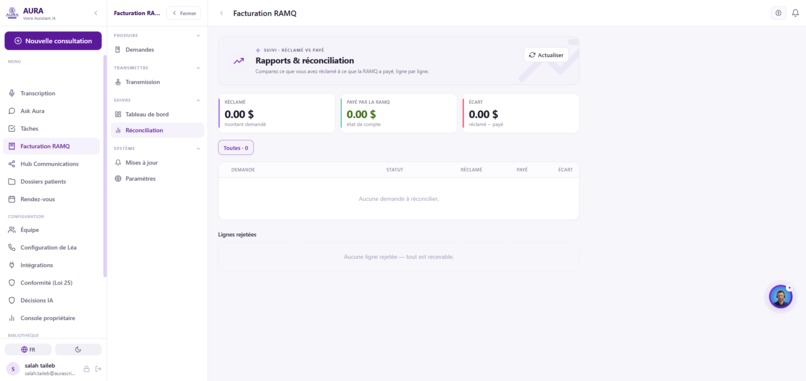The width and height of the screenshot is (806, 381).
Task: Click the lock icon beside salah taileb
Action: [86, 369]
